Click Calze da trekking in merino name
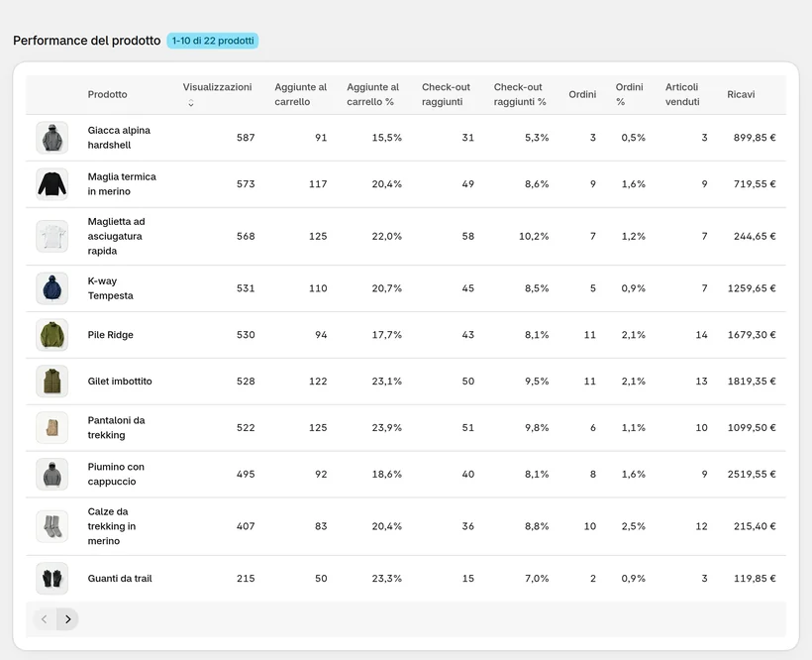812x660 pixels. pyautogui.click(x=111, y=526)
